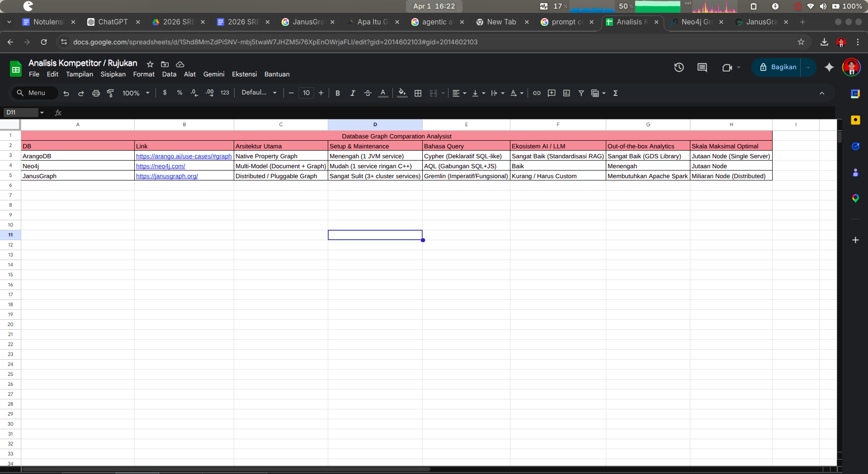Open the Ekstensi menu
Image resolution: width=868 pixels, height=474 pixels.
(x=244, y=74)
